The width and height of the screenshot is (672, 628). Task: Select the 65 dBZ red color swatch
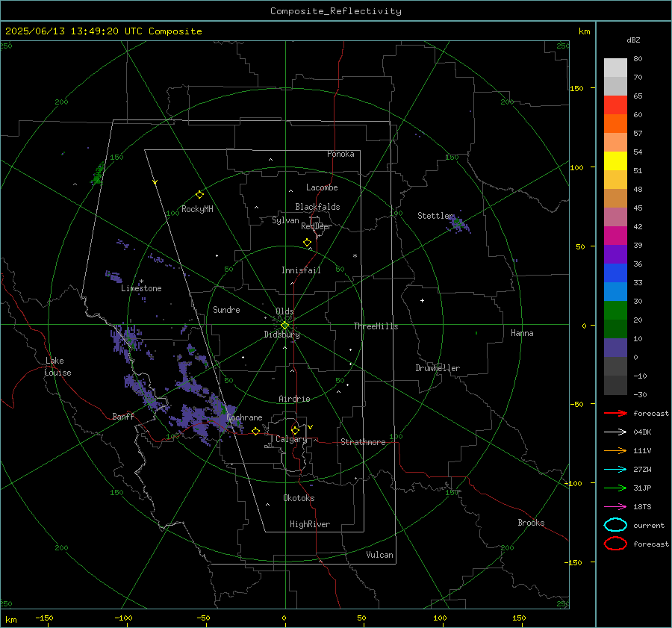pyautogui.click(x=615, y=105)
